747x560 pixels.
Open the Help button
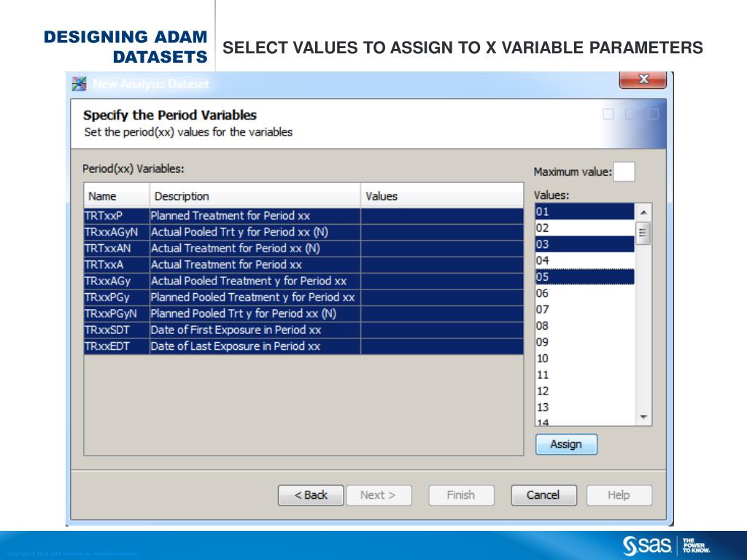click(x=619, y=494)
